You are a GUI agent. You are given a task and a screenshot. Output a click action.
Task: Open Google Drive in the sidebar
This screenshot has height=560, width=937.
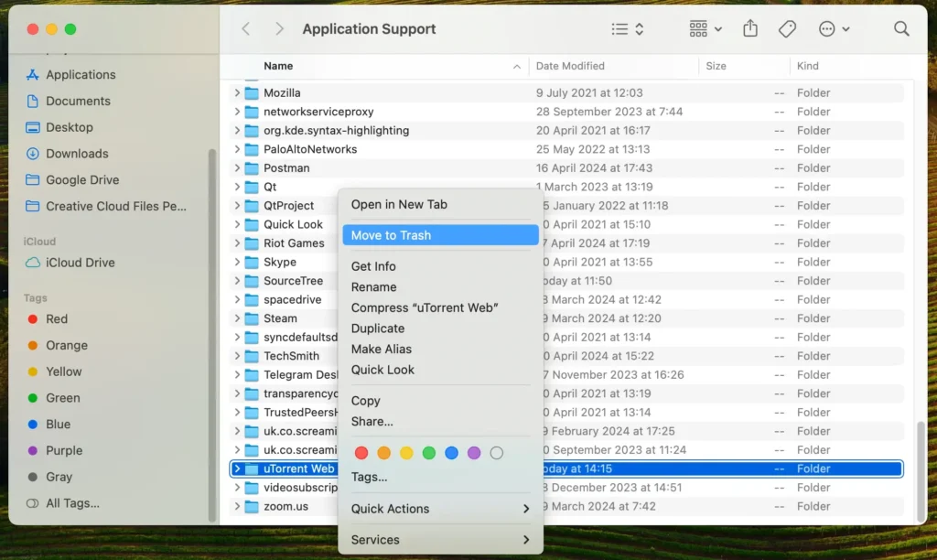tap(72, 180)
